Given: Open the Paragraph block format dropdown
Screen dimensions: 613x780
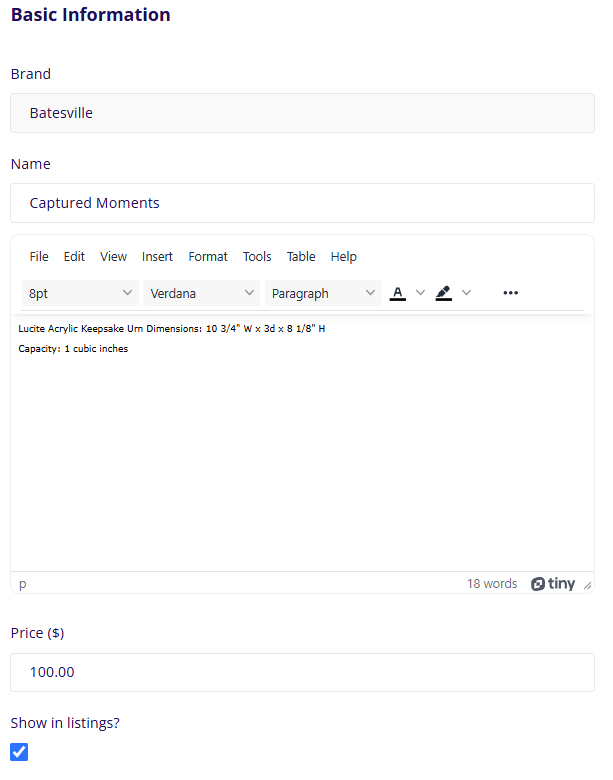Looking at the screenshot, I should [323, 293].
